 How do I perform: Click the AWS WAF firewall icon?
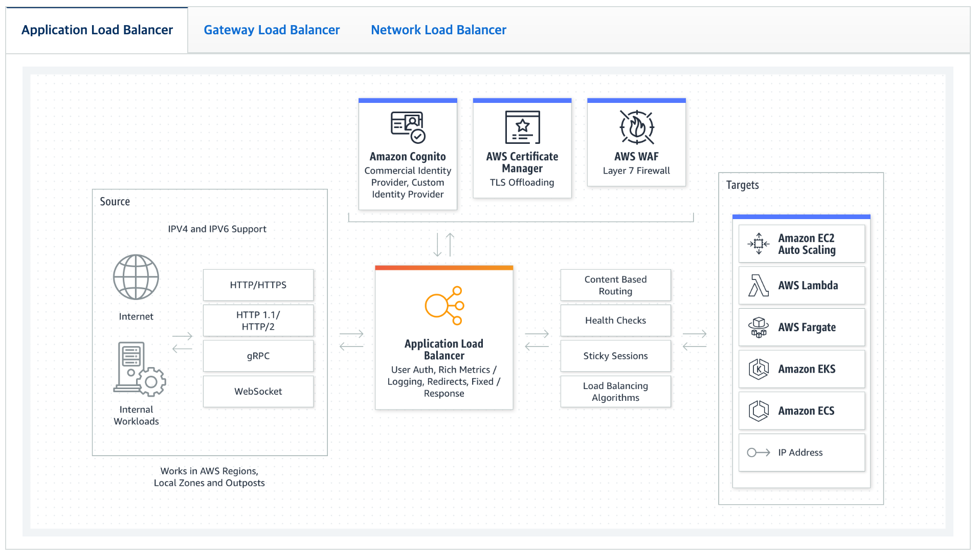point(637,127)
